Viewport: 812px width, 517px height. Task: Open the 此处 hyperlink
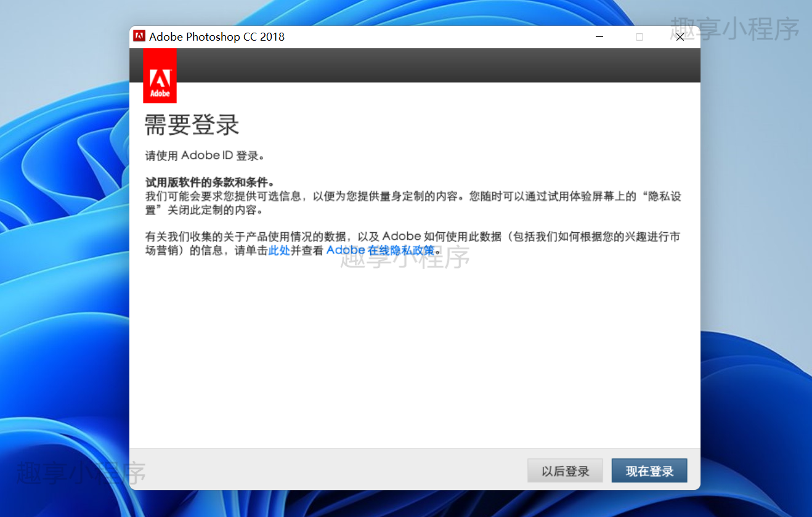(279, 250)
